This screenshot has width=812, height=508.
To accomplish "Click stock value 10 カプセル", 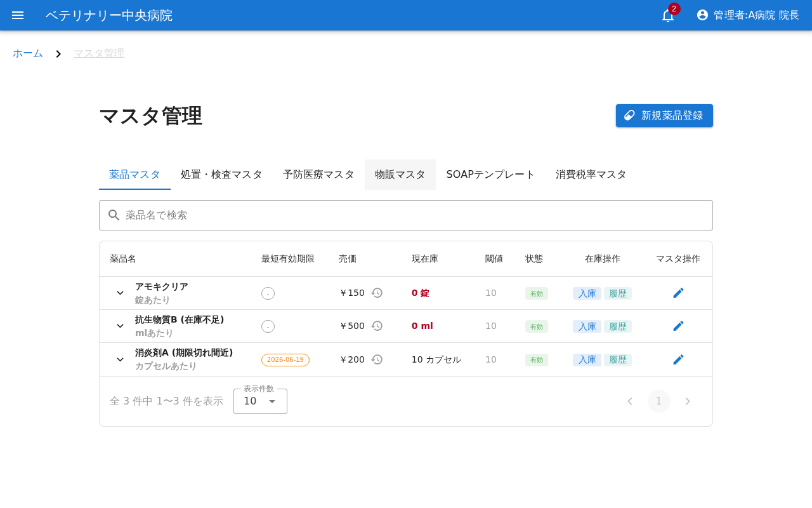I will [436, 359].
